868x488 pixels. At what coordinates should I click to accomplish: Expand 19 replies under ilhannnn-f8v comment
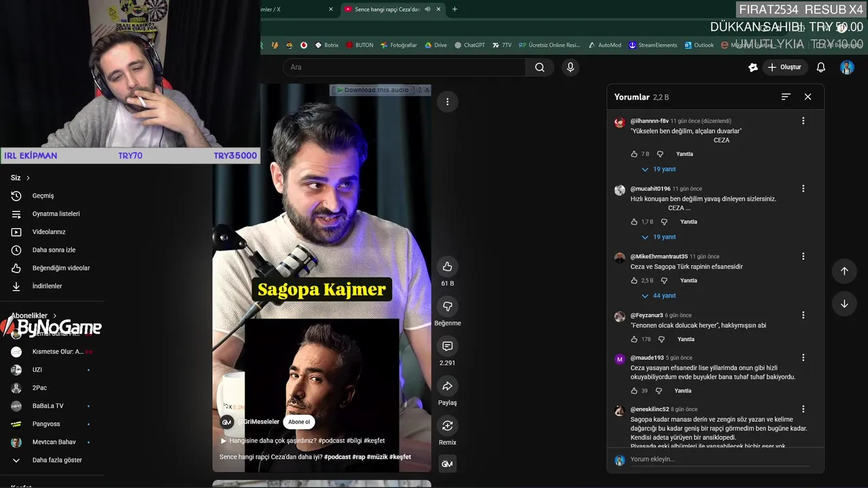tap(658, 169)
